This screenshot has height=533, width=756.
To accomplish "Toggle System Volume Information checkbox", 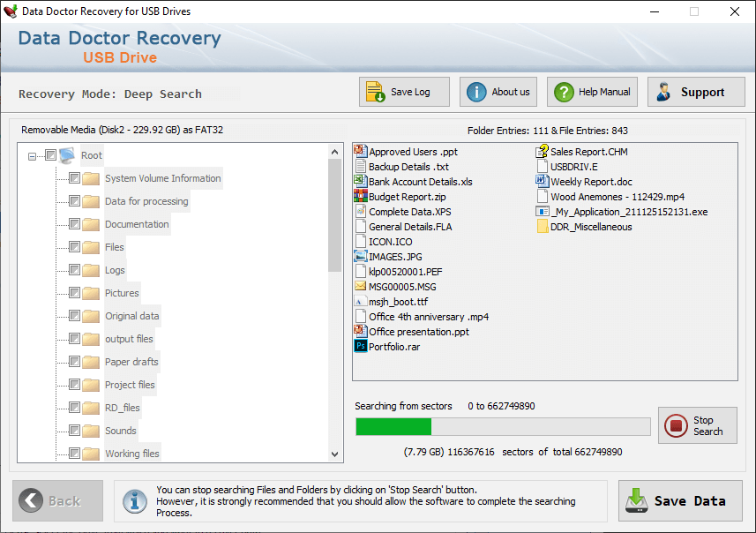I will coord(74,178).
